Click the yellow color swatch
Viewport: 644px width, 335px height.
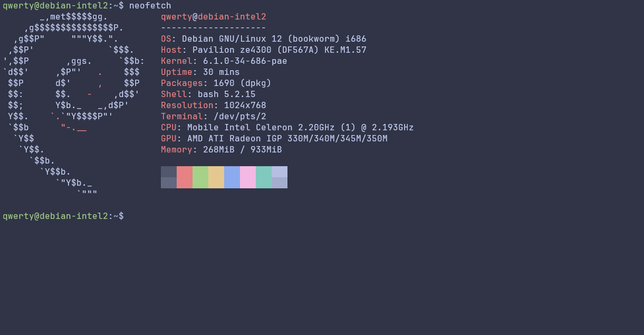(216, 177)
